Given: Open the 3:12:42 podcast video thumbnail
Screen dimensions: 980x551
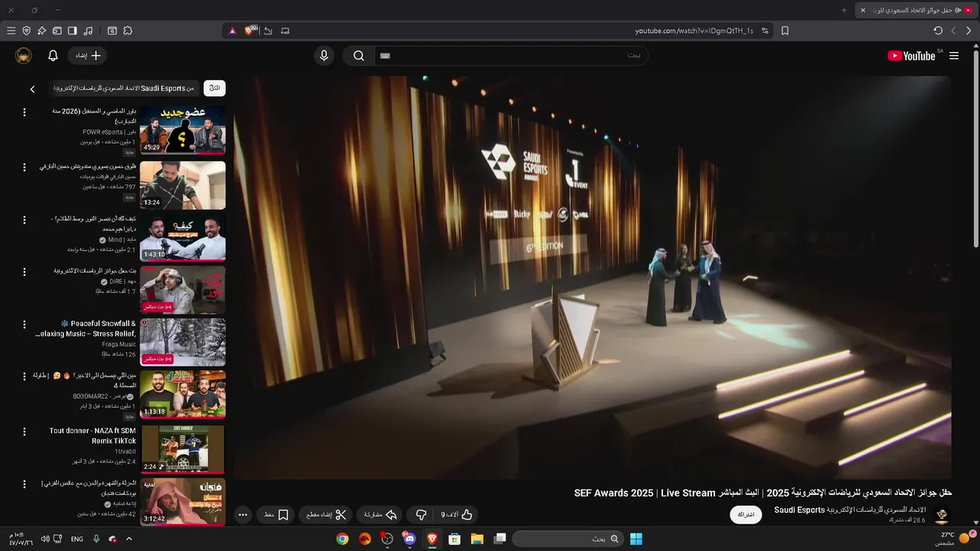Looking at the screenshot, I should (x=183, y=501).
